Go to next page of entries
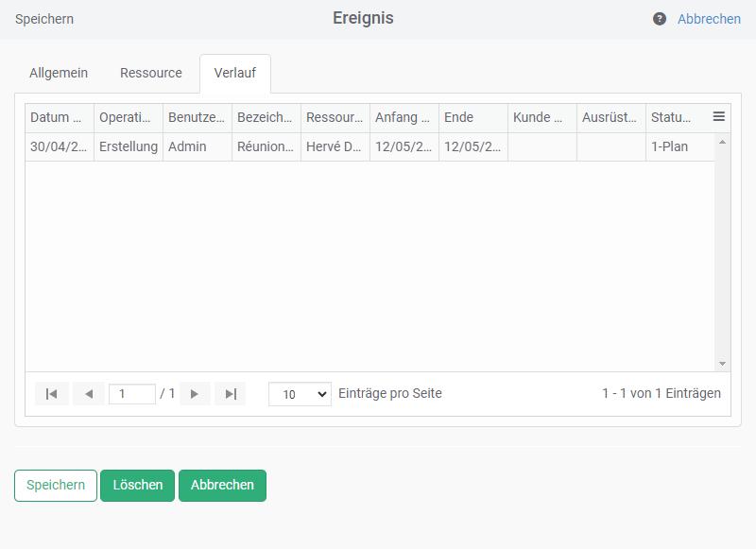756x549 pixels. tap(195, 394)
